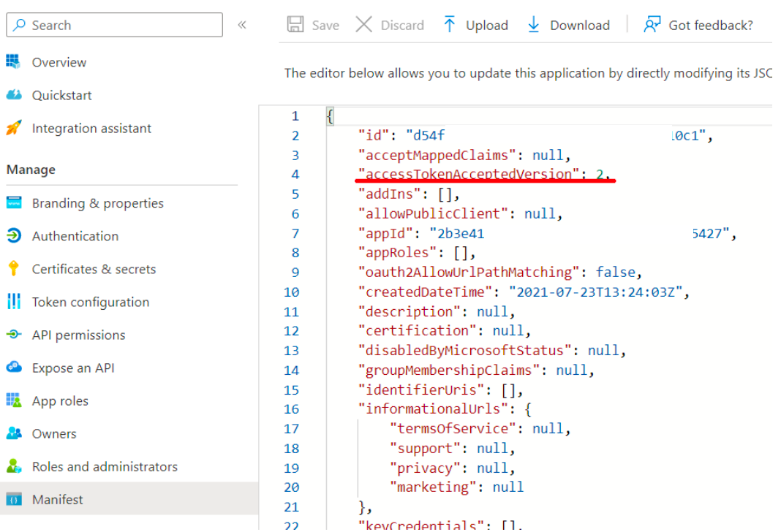Click the "appRoles" line
The height and width of the screenshot is (532, 781).
pyautogui.click(x=416, y=252)
